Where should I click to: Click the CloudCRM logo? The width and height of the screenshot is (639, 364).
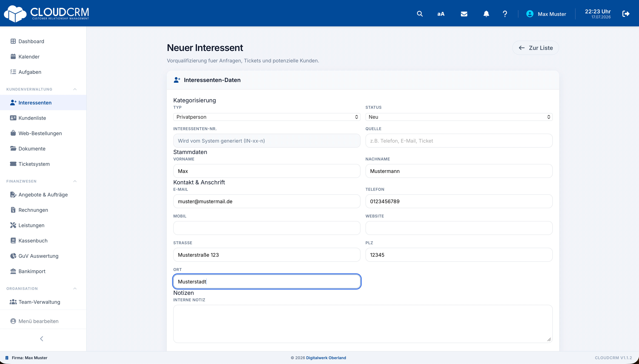point(47,14)
